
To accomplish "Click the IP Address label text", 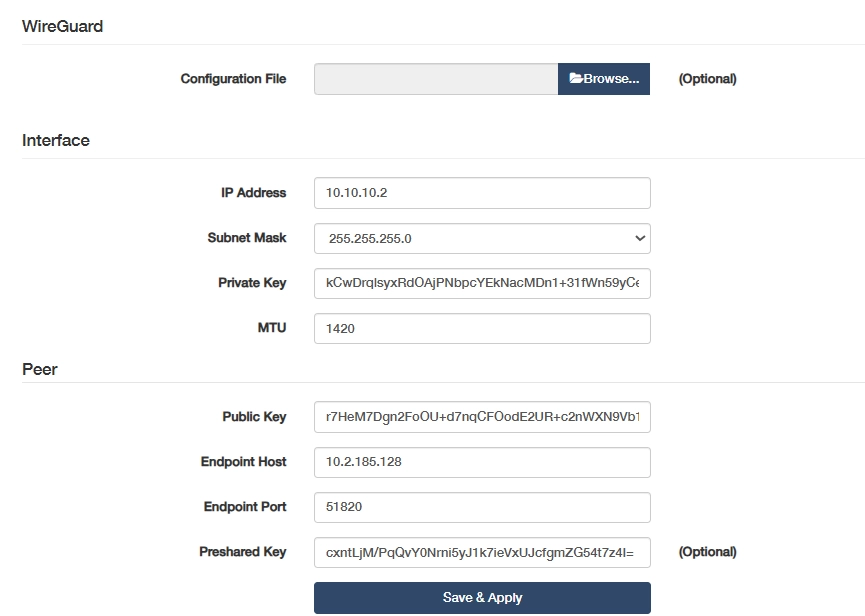I will 253,193.
